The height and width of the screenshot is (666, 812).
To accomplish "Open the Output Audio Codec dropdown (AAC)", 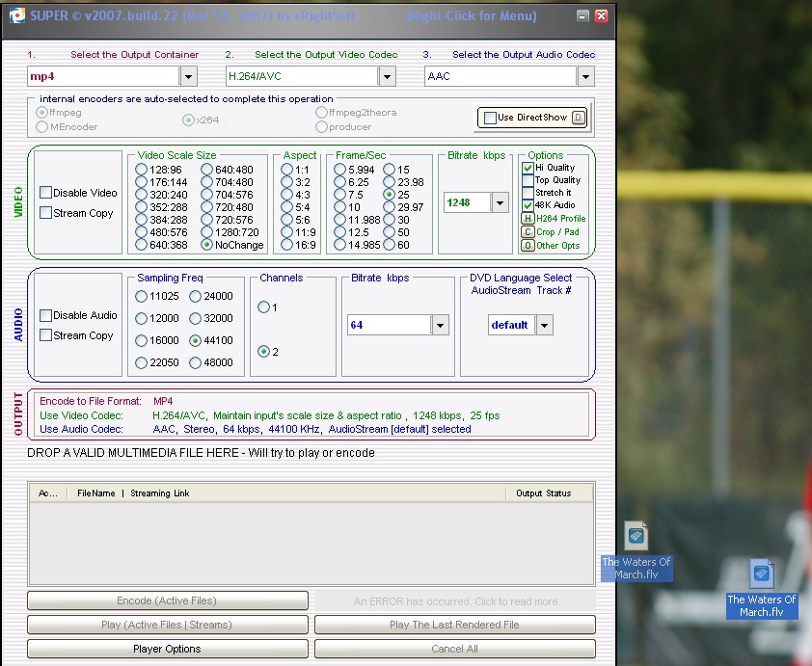I will pyautogui.click(x=585, y=76).
